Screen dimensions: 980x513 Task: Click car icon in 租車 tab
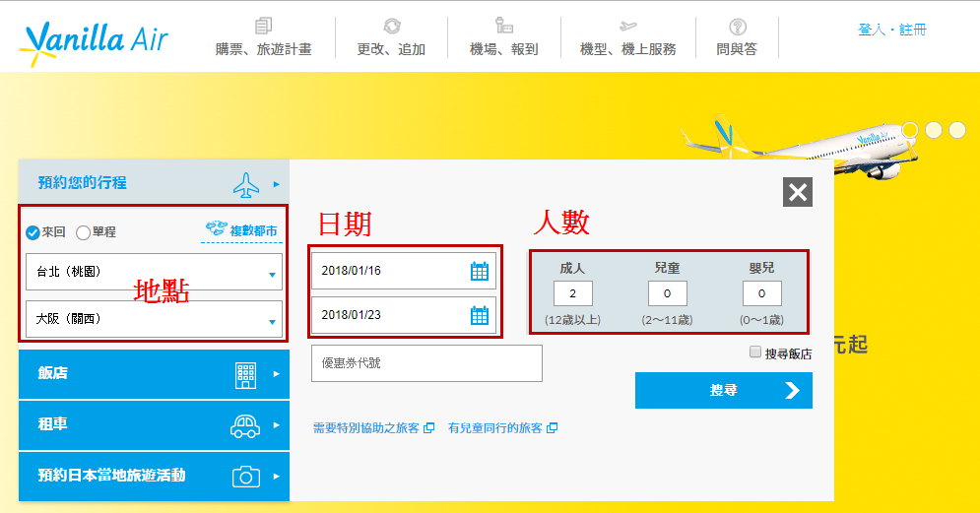[x=245, y=426]
